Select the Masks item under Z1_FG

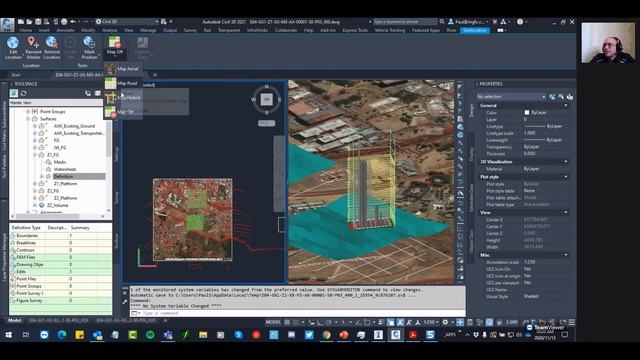(60, 162)
